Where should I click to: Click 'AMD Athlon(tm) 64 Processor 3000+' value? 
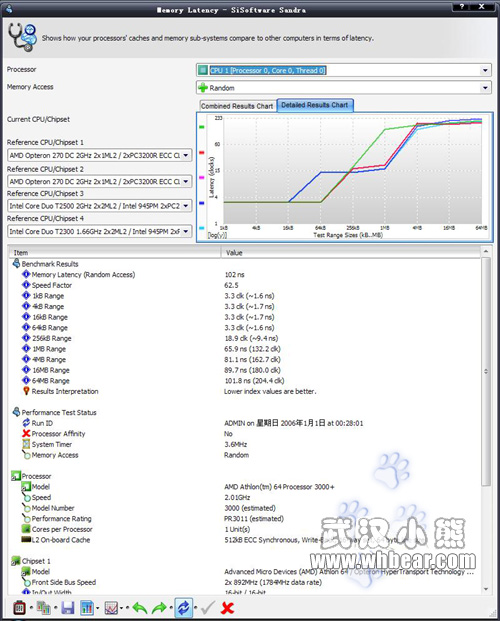pyautogui.click(x=279, y=486)
